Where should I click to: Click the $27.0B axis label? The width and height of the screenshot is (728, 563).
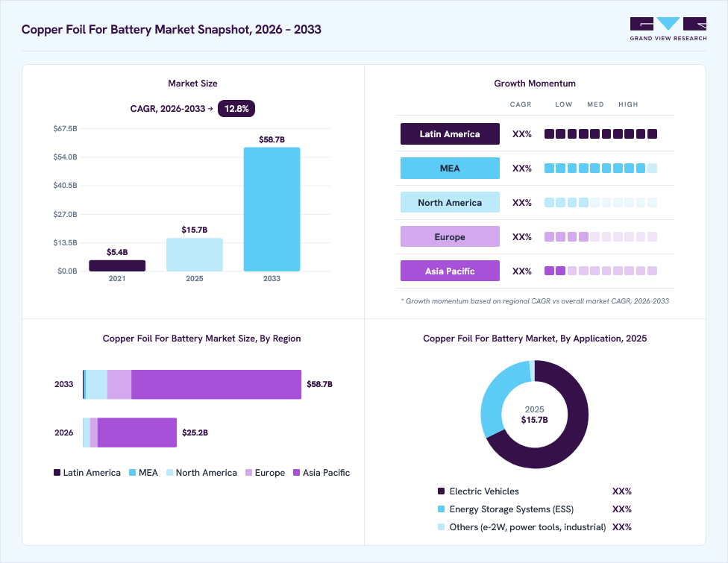point(66,215)
